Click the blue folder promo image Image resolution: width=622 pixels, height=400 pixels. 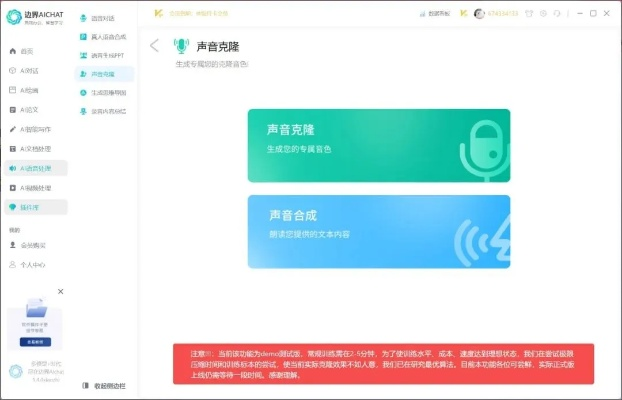36,308
